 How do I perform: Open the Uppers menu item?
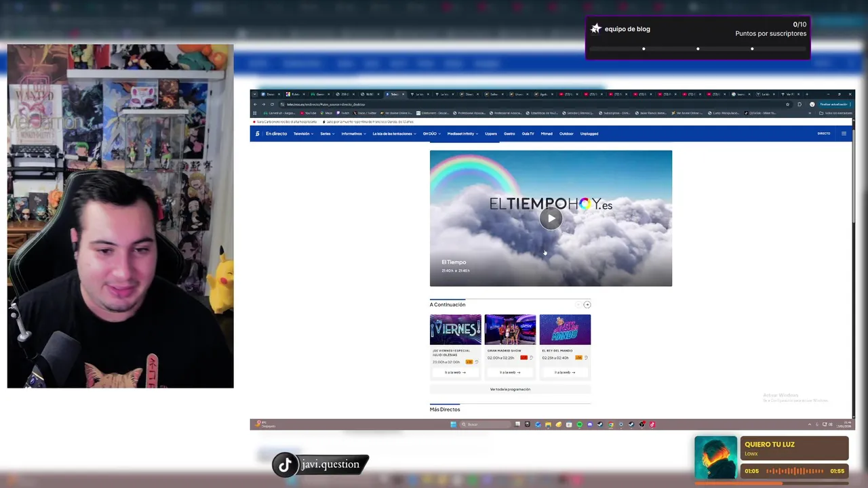491,134
